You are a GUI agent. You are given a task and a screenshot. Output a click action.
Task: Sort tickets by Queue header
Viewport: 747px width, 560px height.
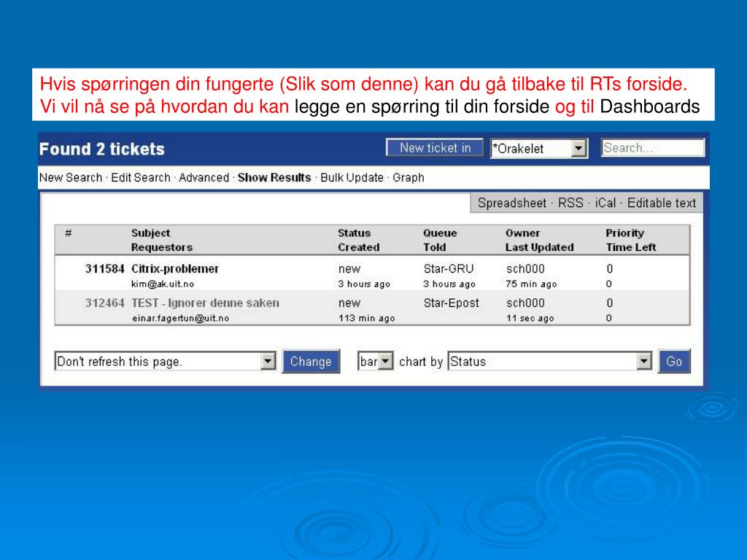tap(440, 233)
